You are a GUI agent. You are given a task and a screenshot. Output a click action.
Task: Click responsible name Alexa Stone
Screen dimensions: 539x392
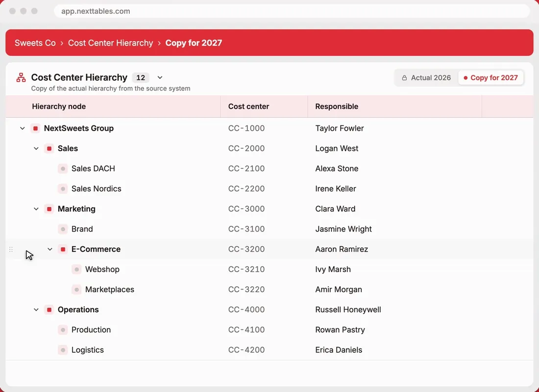[337, 168]
